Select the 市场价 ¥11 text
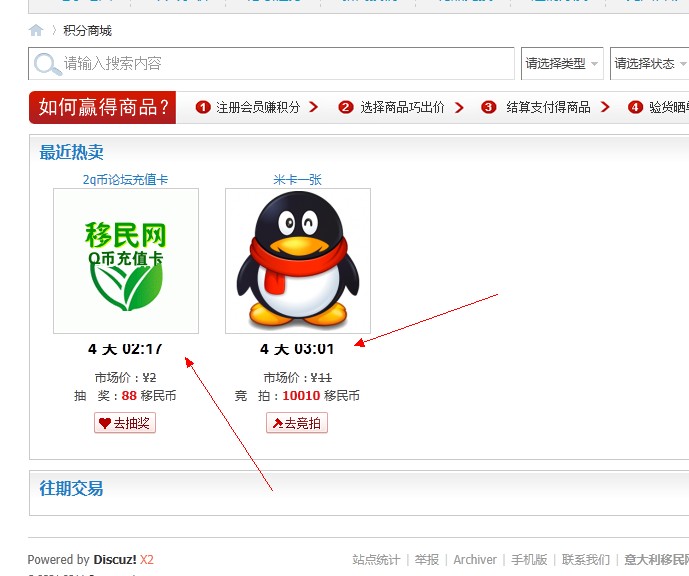Viewport: 689px width, 576px height. click(x=297, y=377)
